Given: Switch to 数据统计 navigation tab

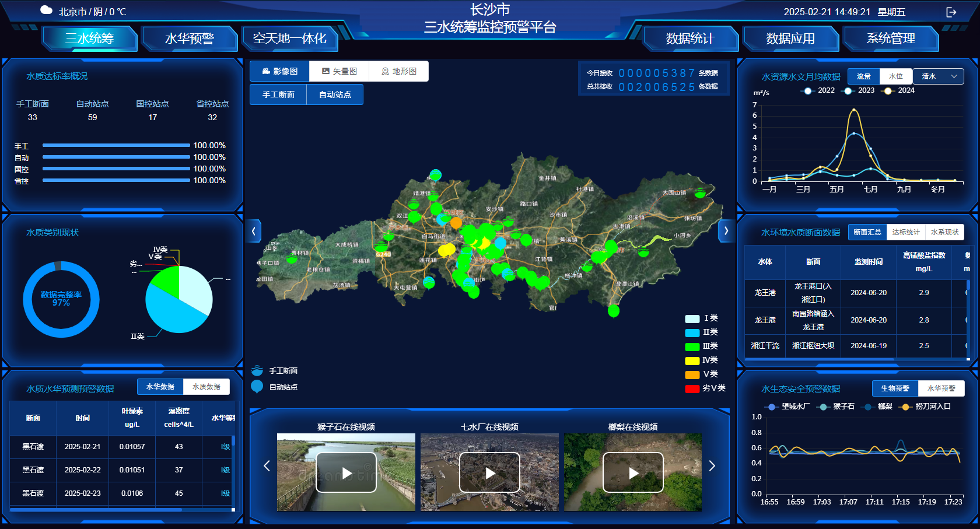Looking at the screenshot, I should pyautogui.click(x=690, y=38).
